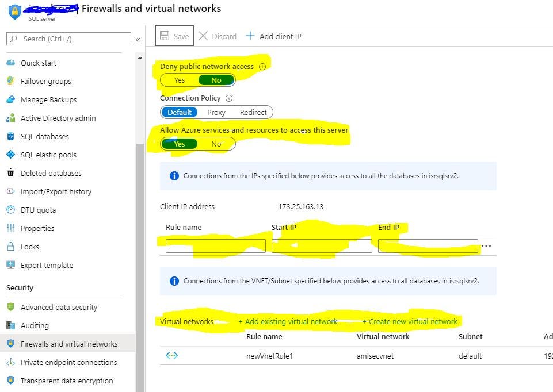The width and height of the screenshot is (553, 392).
Task: Click the Discard button
Action: 218,36
